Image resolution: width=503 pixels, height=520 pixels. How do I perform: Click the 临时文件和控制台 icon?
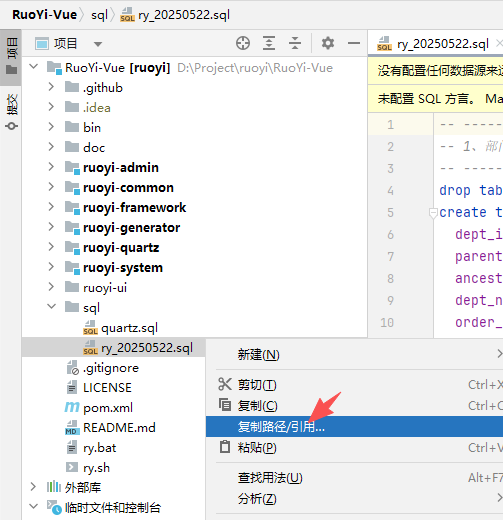click(54, 507)
